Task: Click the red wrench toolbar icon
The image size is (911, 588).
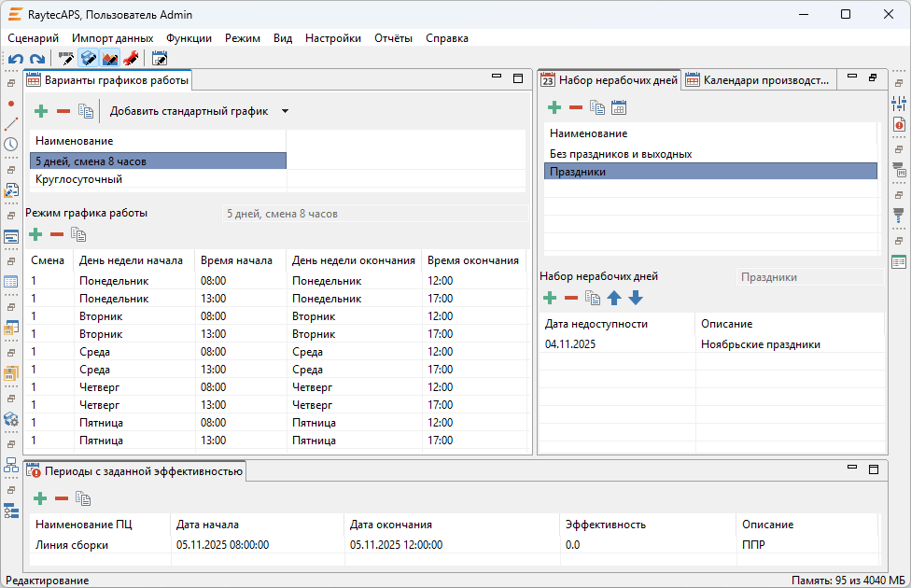Action: coord(132,59)
